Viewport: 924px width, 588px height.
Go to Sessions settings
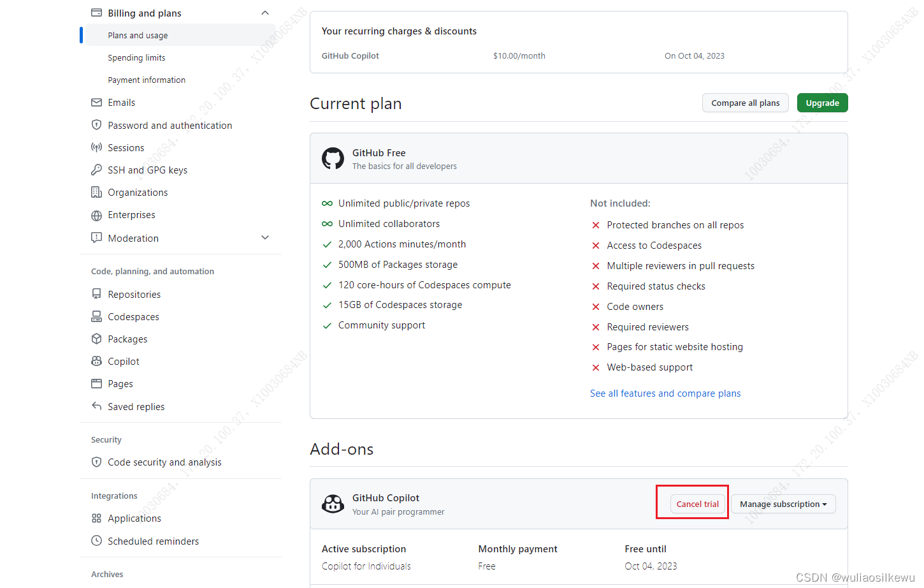point(126,147)
